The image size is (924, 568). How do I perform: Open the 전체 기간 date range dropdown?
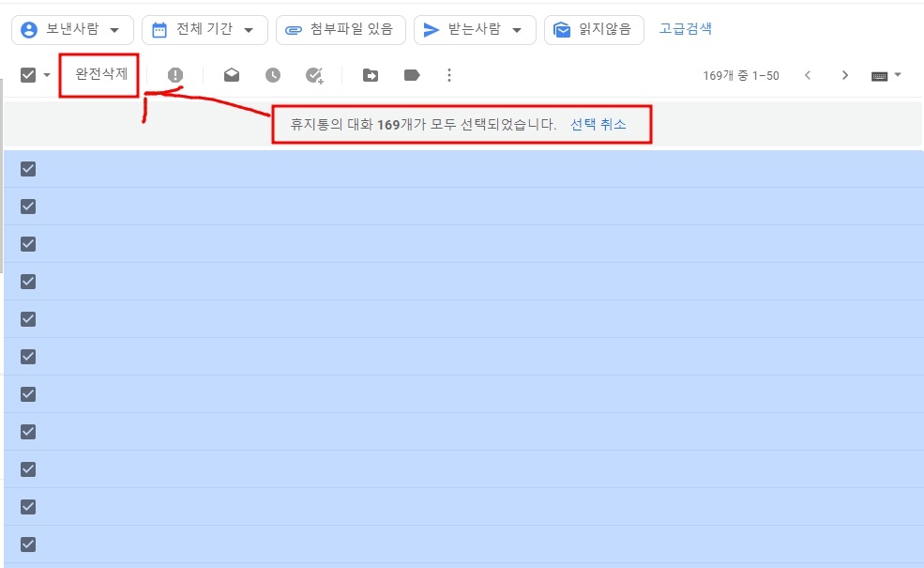click(x=204, y=29)
